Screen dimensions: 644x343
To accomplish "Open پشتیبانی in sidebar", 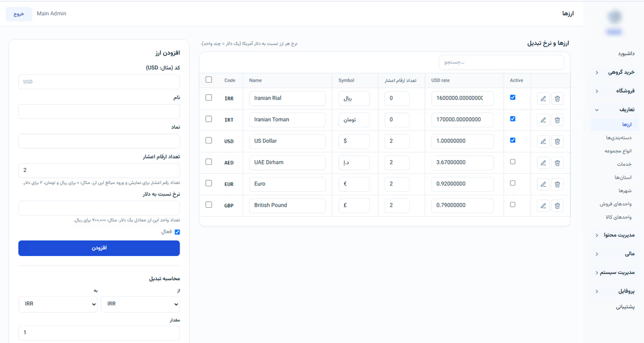I will click(625, 307).
